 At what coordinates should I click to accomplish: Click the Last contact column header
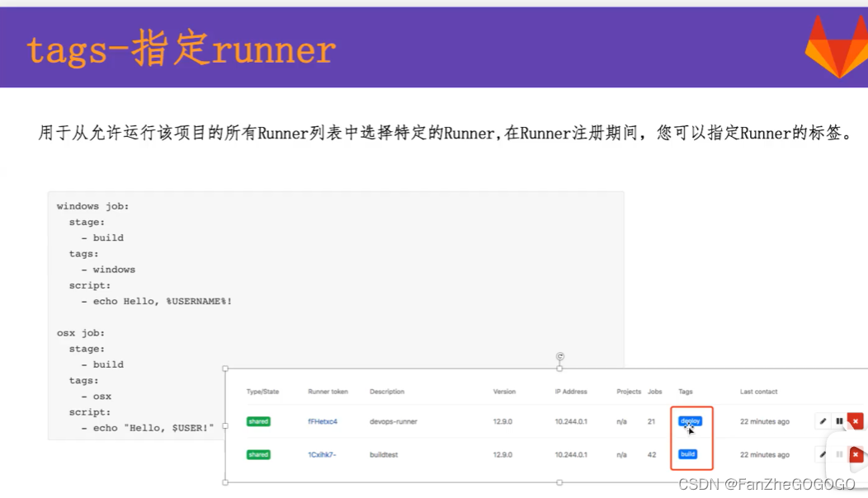point(758,392)
